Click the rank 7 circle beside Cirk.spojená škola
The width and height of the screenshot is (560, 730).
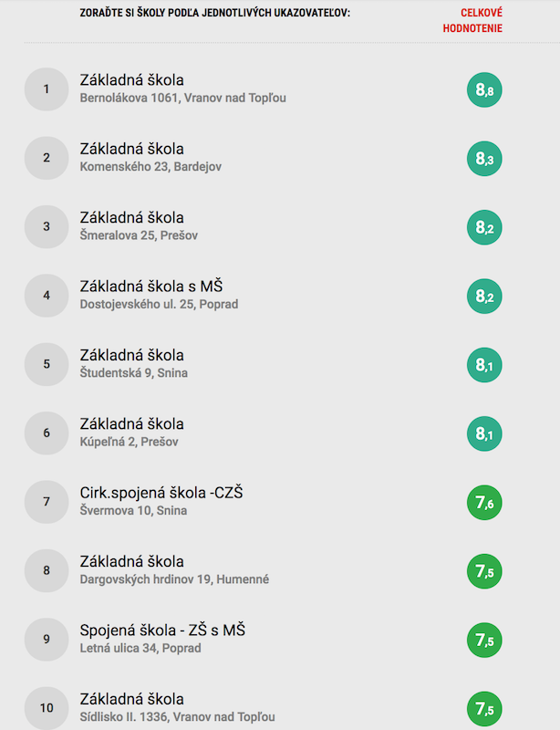coord(47,501)
